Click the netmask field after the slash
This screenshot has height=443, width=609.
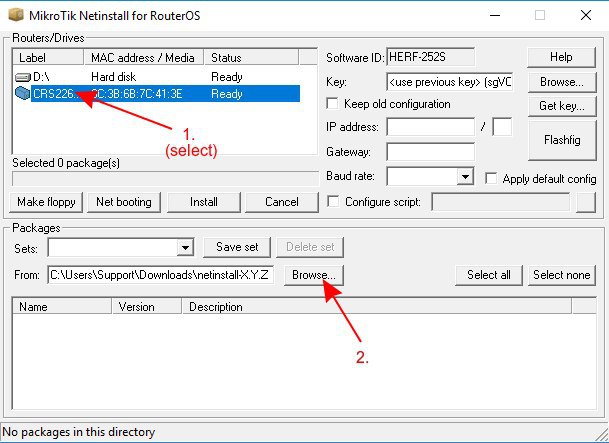pyautogui.click(x=502, y=127)
